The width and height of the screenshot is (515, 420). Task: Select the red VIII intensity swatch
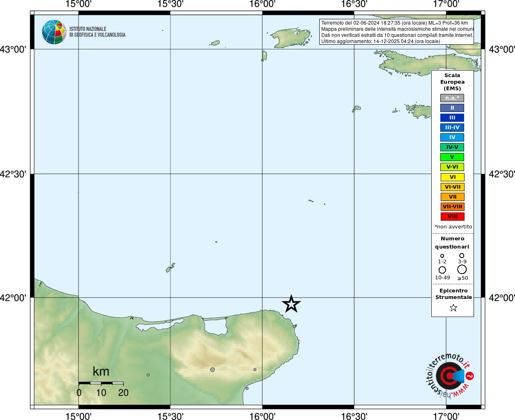[x=453, y=217]
